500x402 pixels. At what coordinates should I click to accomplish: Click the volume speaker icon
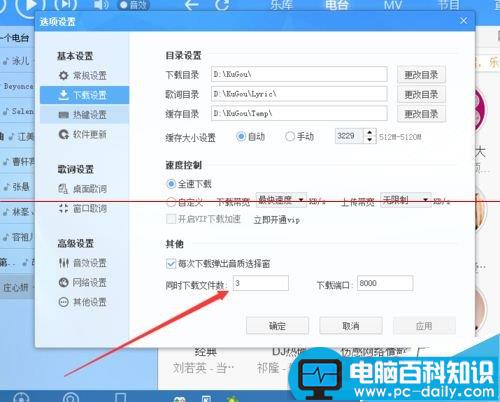(101, 5)
